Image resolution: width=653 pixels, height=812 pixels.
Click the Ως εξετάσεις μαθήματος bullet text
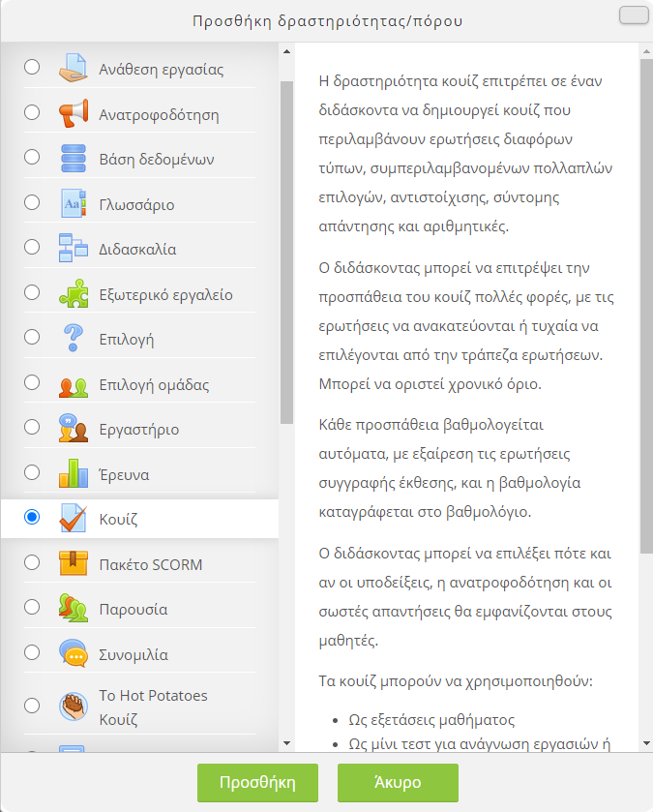(431, 720)
